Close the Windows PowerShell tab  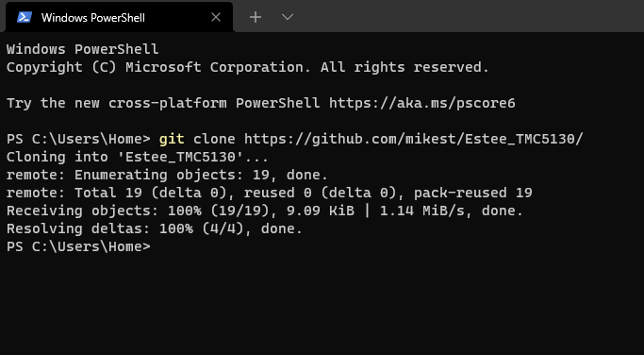(x=216, y=17)
